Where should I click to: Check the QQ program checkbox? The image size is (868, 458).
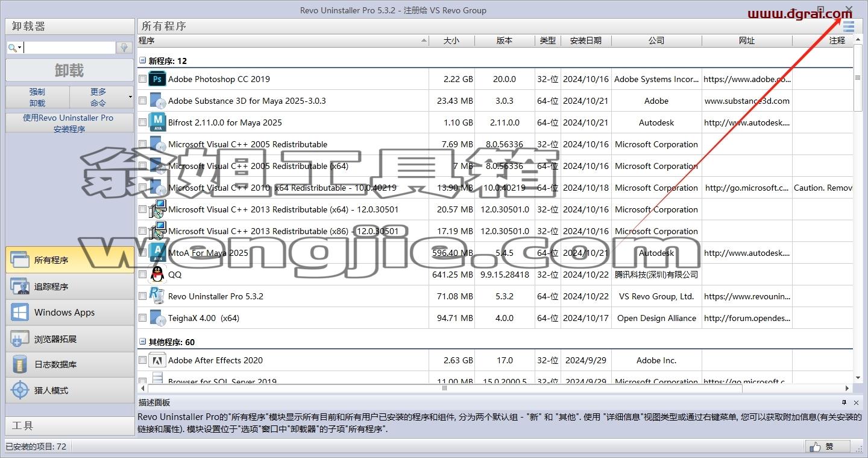[142, 275]
